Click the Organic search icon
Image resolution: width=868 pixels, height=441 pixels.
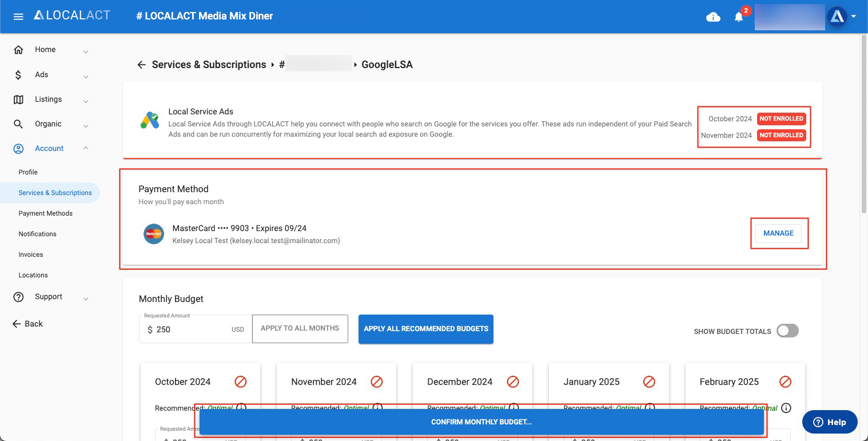pos(18,124)
